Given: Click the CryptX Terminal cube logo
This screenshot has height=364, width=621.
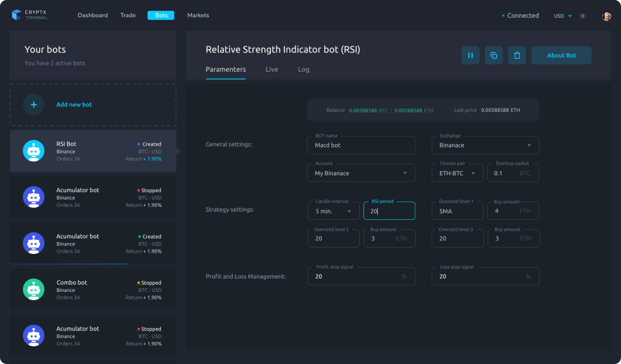Looking at the screenshot, I should [17, 15].
